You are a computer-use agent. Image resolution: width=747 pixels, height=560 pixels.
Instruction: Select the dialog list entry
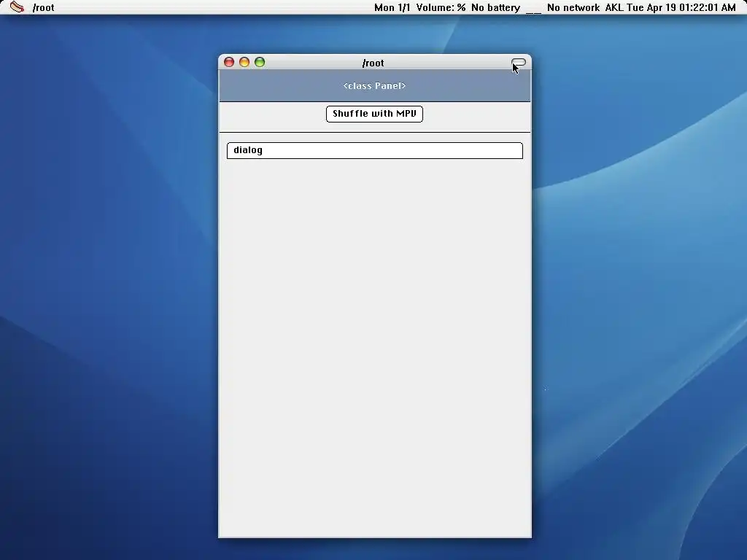pyautogui.click(x=374, y=150)
